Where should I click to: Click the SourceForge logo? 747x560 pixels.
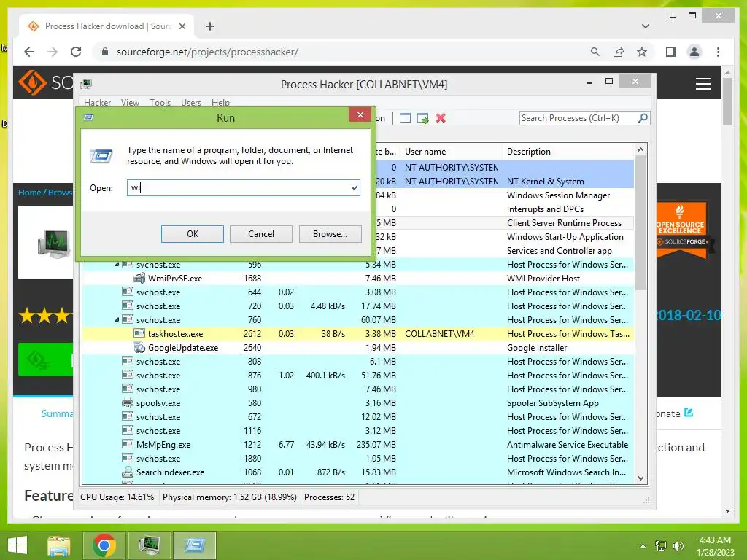coord(45,83)
